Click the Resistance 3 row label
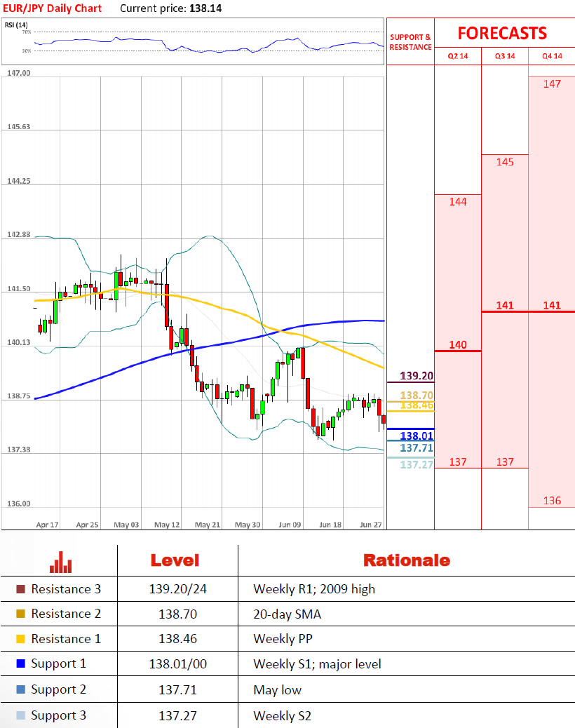575x728 pixels. [x=66, y=589]
